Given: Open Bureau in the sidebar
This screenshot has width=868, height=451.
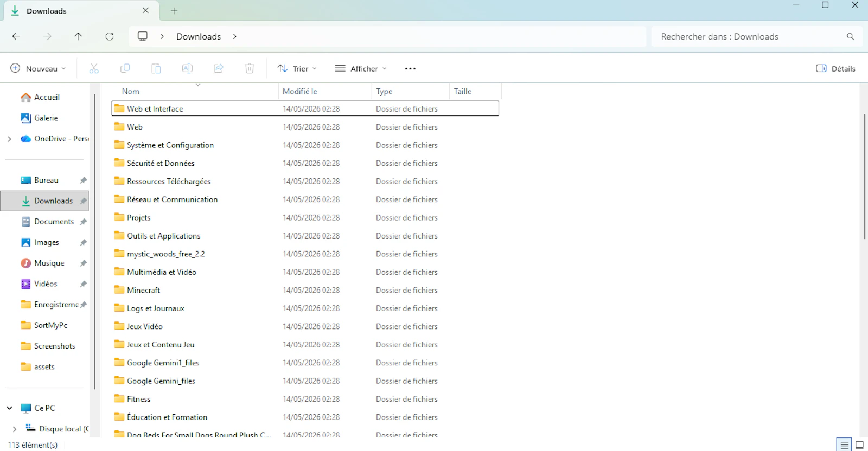Looking at the screenshot, I should pyautogui.click(x=46, y=181).
